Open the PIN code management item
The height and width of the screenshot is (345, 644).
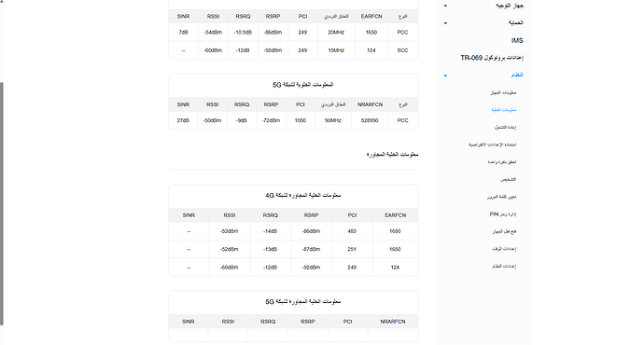[x=503, y=214]
